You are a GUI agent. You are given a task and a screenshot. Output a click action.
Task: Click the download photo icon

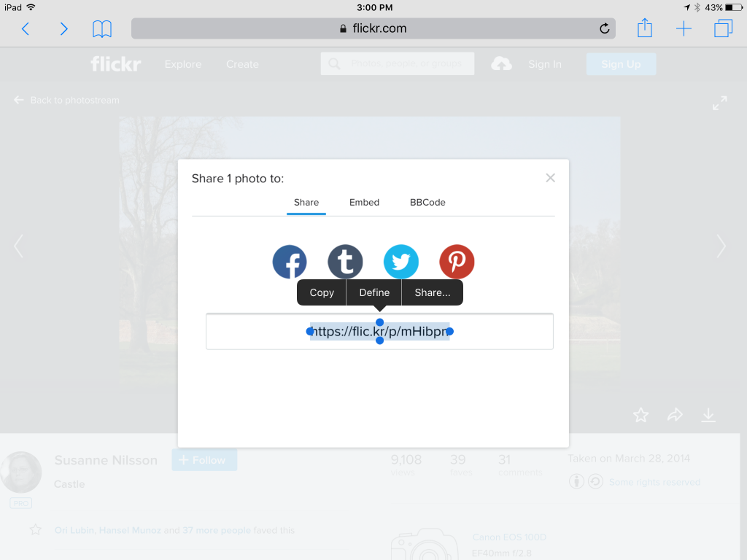(708, 415)
